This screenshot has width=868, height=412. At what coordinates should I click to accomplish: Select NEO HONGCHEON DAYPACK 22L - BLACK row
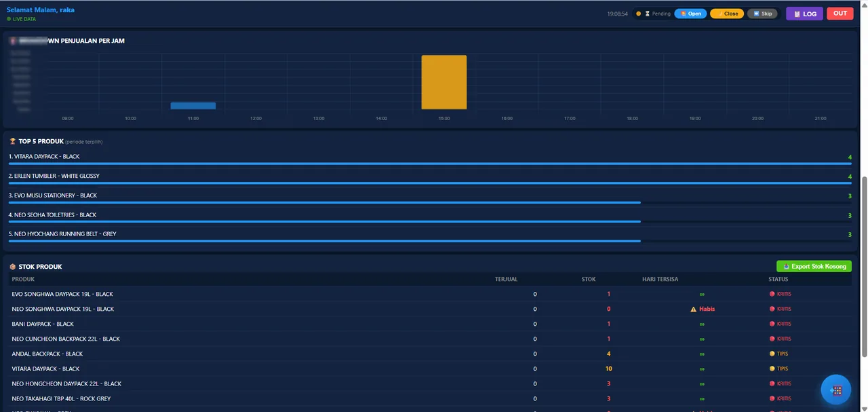point(430,383)
